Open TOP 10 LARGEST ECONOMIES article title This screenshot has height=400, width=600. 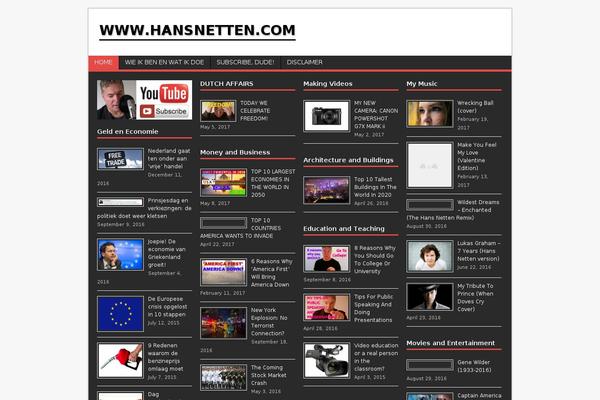pyautogui.click(x=273, y=183)
